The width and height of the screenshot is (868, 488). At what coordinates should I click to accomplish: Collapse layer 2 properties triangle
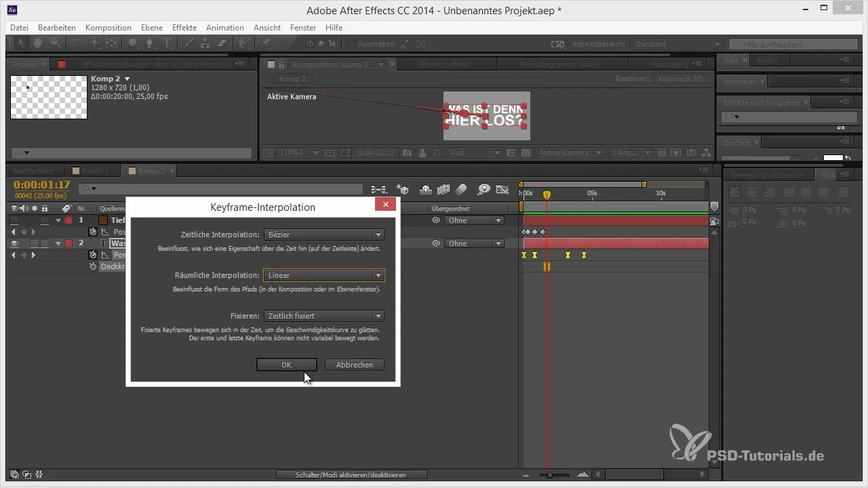(x=58, y=243)
